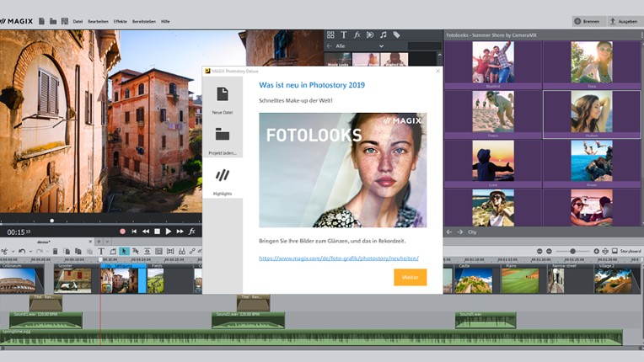Activate the mouse pointer selection mode

[124, 251]
